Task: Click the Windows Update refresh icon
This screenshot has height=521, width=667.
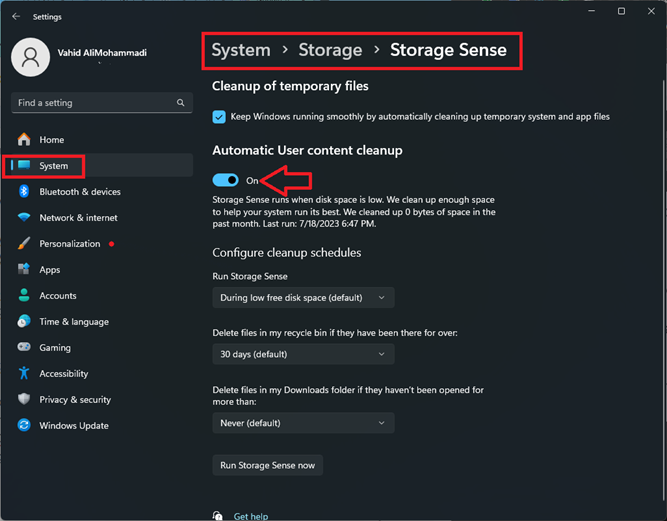Action: pyautogui.click(x=24, y=425)
